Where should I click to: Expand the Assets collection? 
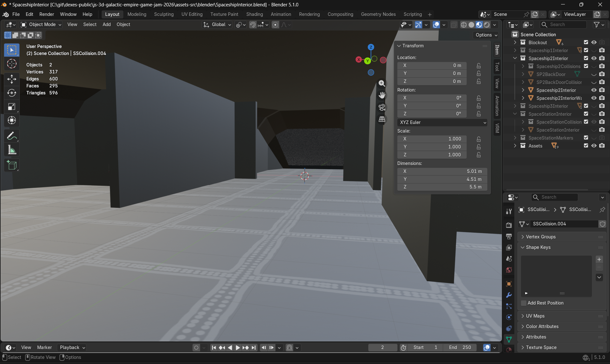515,146
